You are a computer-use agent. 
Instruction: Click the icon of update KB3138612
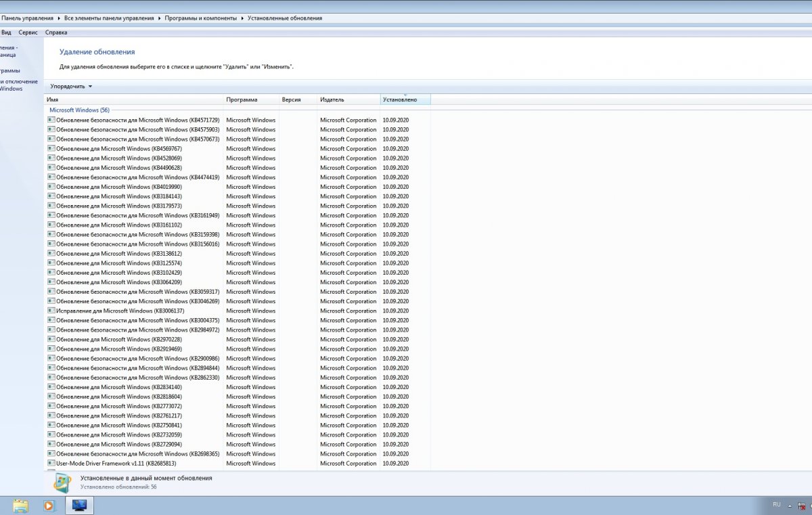[51, 253]
